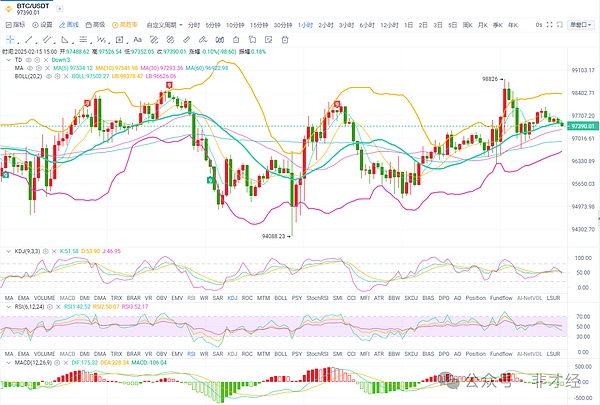Click the magnet snap icon
600x405 pixels.
tap(220, 39)
